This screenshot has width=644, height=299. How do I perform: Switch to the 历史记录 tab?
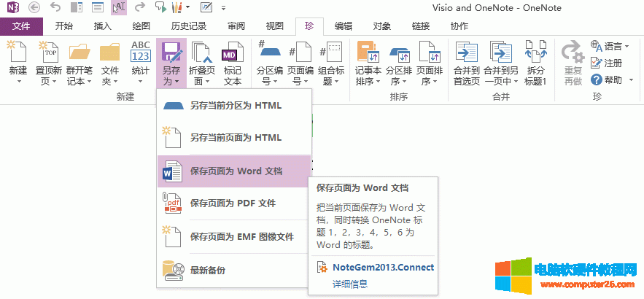pyautogui.click(x=188, y=27)
